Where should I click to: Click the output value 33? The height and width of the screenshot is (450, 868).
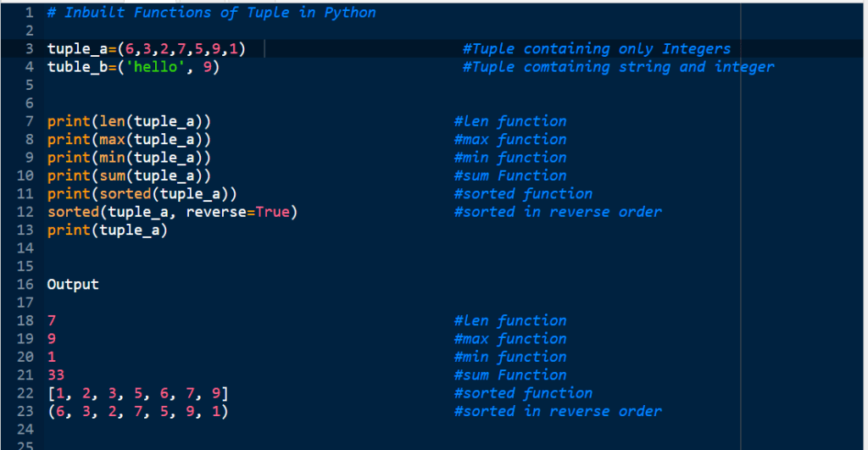click(56, 375)
